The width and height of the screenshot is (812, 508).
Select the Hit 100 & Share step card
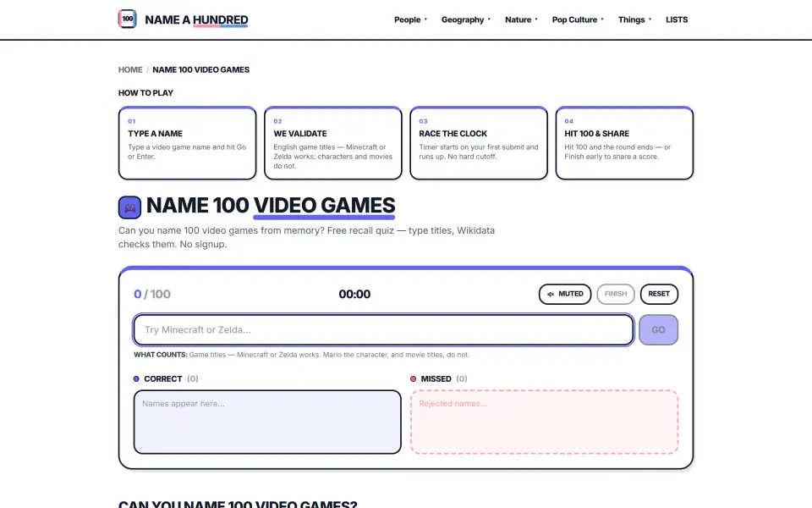(624, 143)
